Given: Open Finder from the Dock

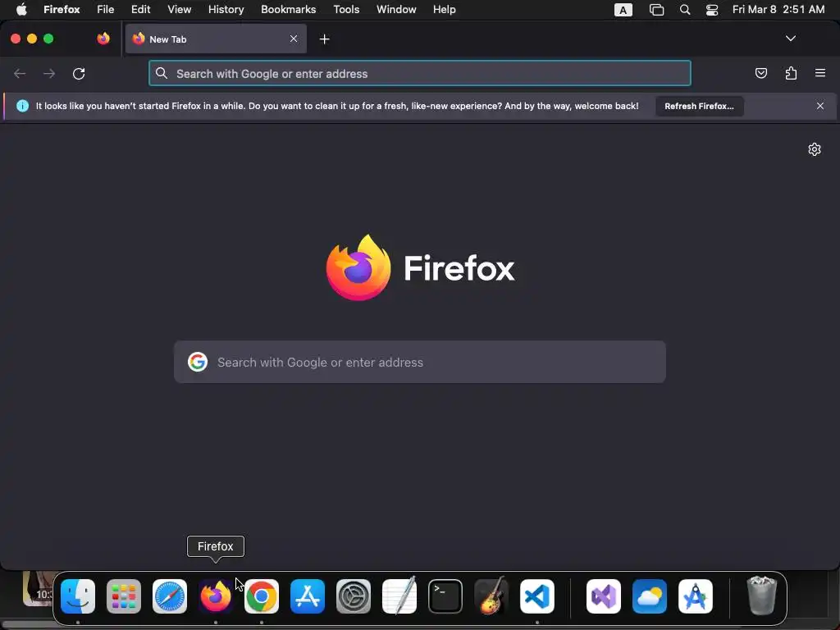Looking at the screenshot, I should click(78, 596).
